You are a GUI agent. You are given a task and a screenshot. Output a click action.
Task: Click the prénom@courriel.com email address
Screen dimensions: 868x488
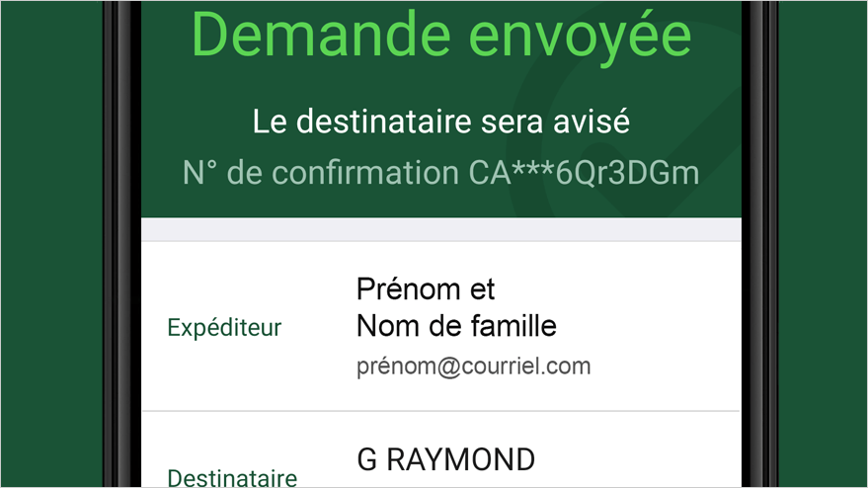click(473, 366)
